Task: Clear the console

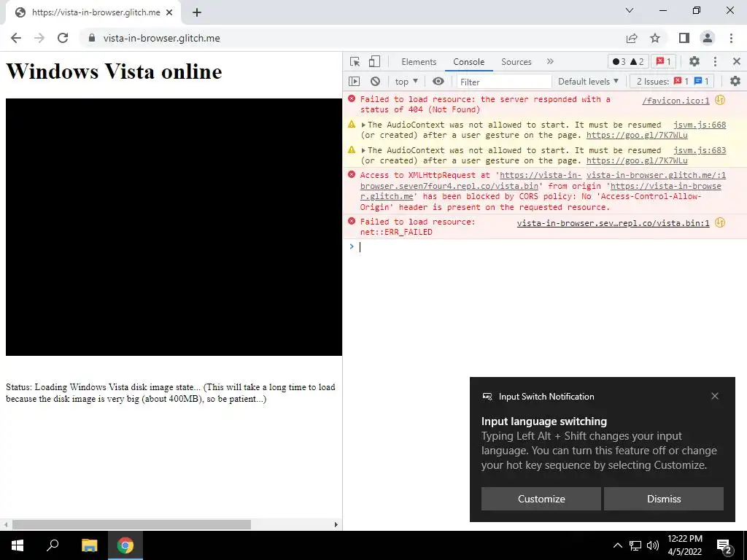Action: [376, 82]
